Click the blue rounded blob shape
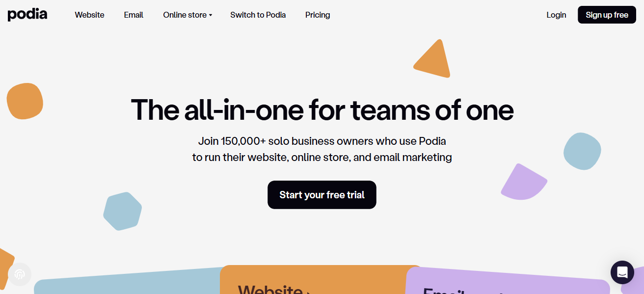644x294 pixels. [582, 151]
